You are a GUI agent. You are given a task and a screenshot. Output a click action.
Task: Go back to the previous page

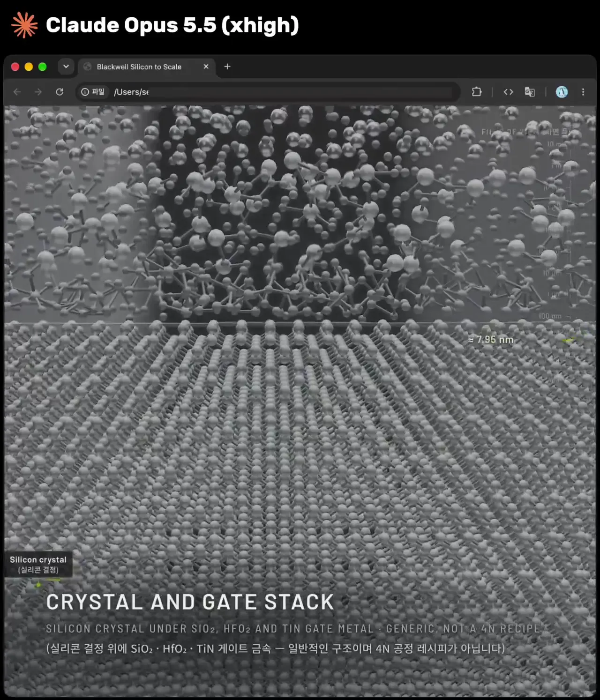tap(17, 92)
